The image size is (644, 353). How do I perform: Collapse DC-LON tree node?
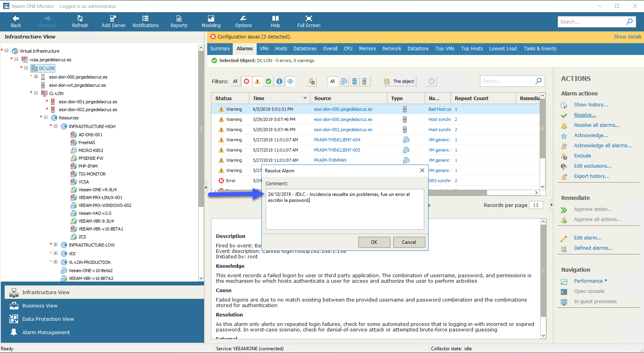coord(26,68)
